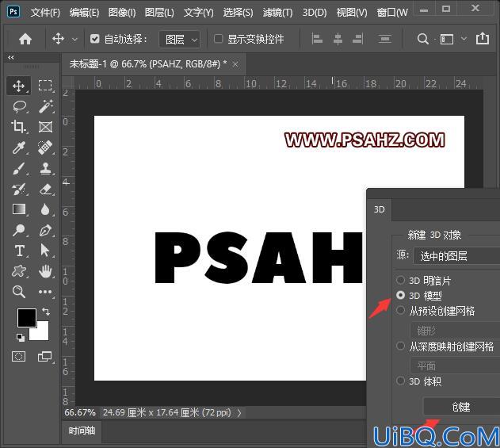
Task: Change the screen mode
Action: (44, 356)
